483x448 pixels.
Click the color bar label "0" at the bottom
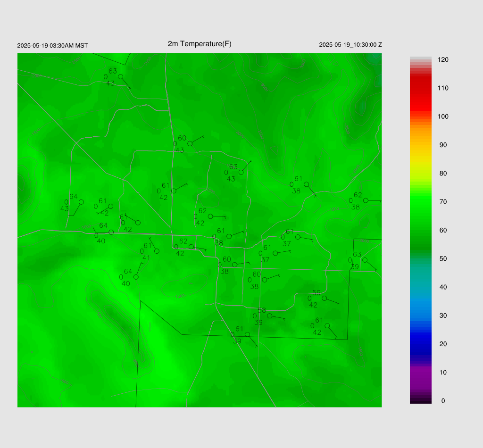click(443, 401)
